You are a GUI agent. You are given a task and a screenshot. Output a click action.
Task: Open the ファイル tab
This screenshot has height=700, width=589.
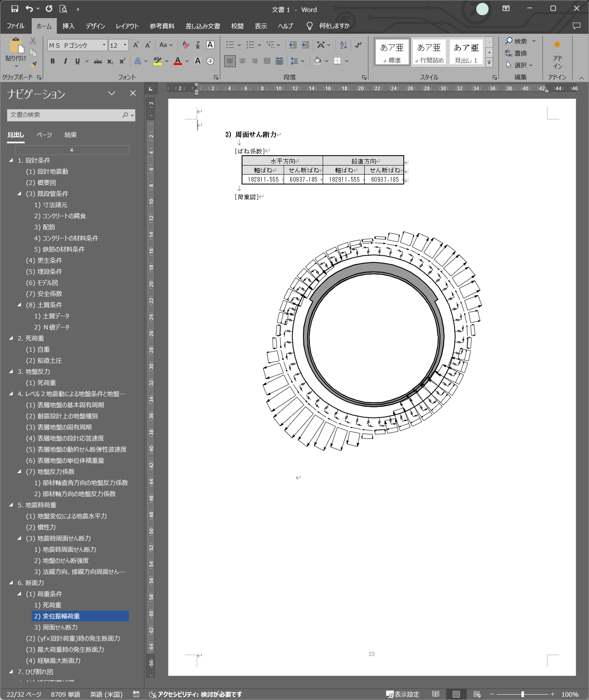(x=16, y=26)
